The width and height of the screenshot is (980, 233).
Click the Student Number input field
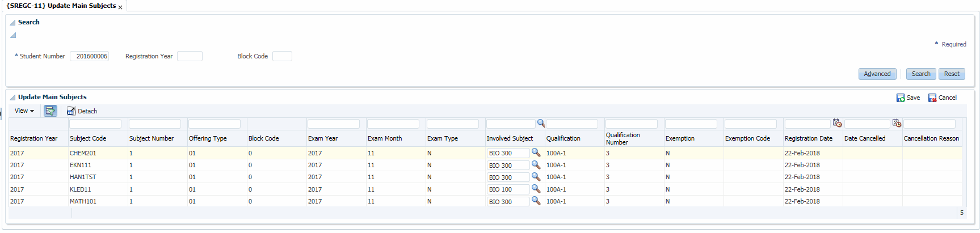(x=90, y=56)
